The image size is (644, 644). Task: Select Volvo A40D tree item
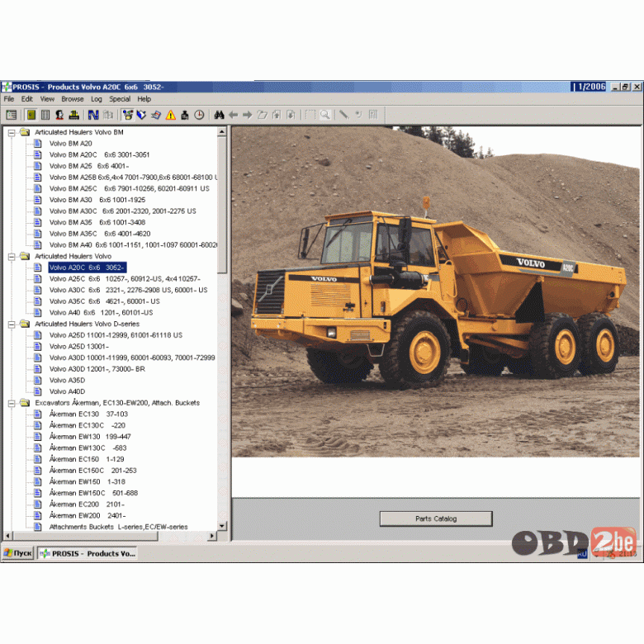(67, 392)
